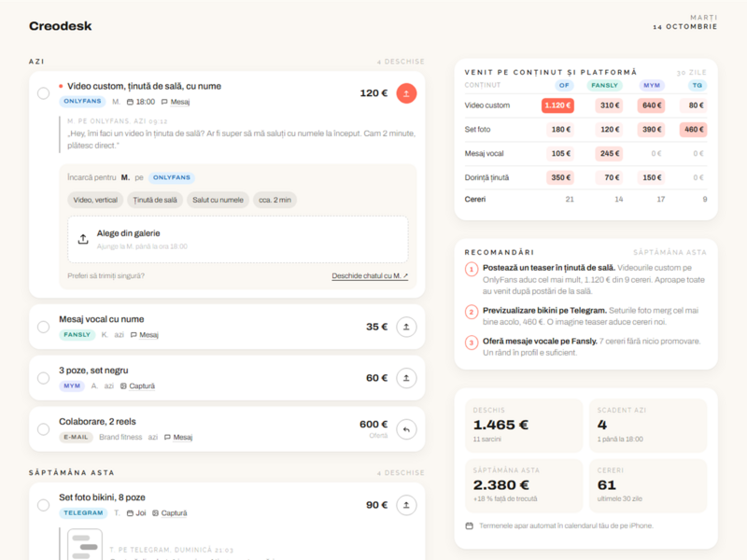Click upload tray icon beside Alege din galerie

pyautogui.click(x=83, y=239)
